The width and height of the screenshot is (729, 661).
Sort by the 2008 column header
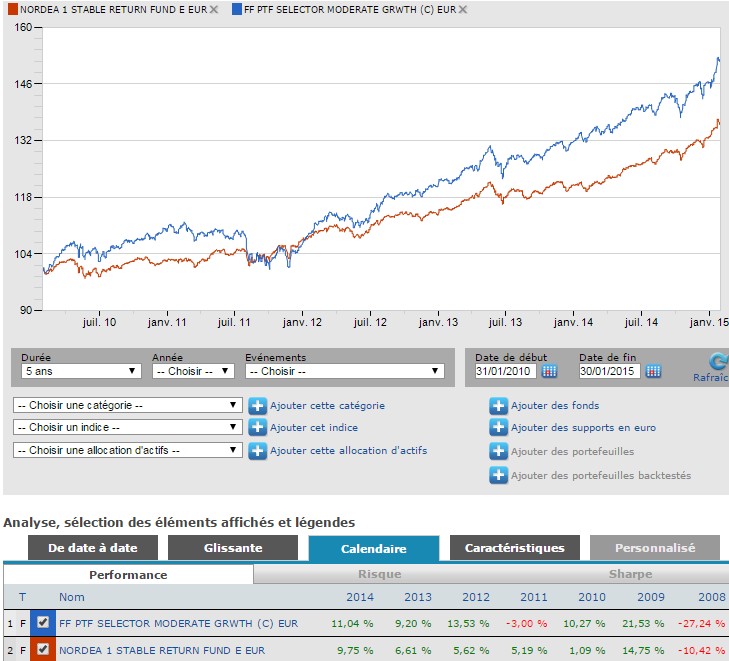(x=712, y=597)
